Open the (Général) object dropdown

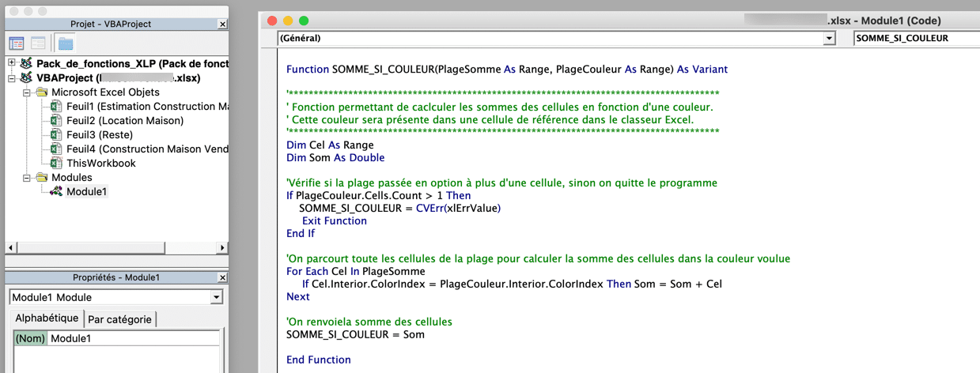830,38
